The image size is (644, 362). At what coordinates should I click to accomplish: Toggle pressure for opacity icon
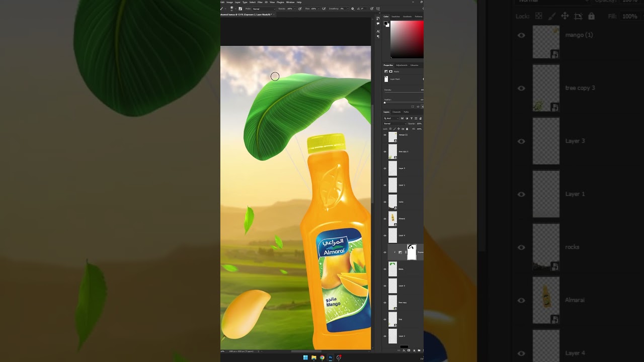[x=300, y=9]
